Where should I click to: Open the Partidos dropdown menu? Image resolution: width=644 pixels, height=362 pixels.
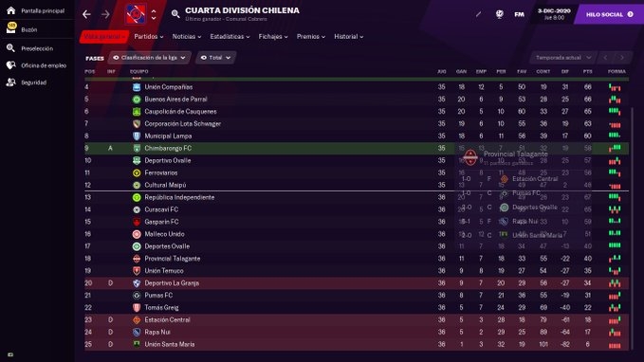click(x=149, y=37)
